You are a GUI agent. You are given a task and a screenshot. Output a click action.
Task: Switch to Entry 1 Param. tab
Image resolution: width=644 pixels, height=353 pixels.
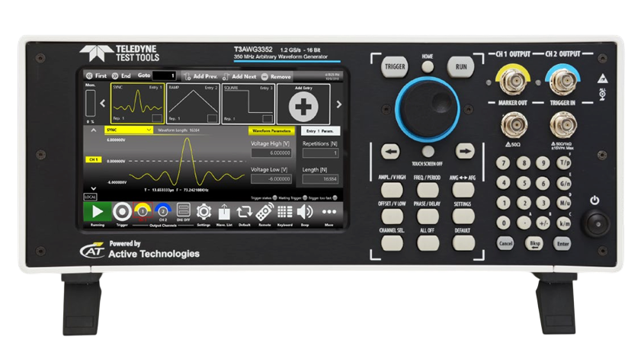tap(319, 130)
